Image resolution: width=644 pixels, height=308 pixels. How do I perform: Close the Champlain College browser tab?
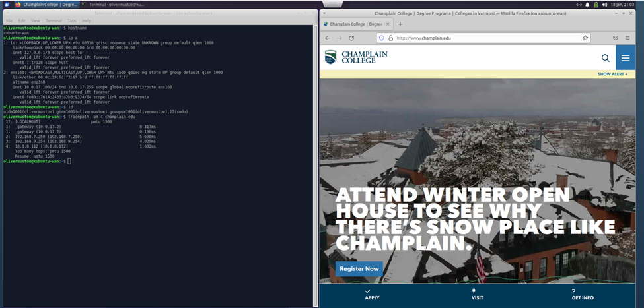[x=388, y=24]
